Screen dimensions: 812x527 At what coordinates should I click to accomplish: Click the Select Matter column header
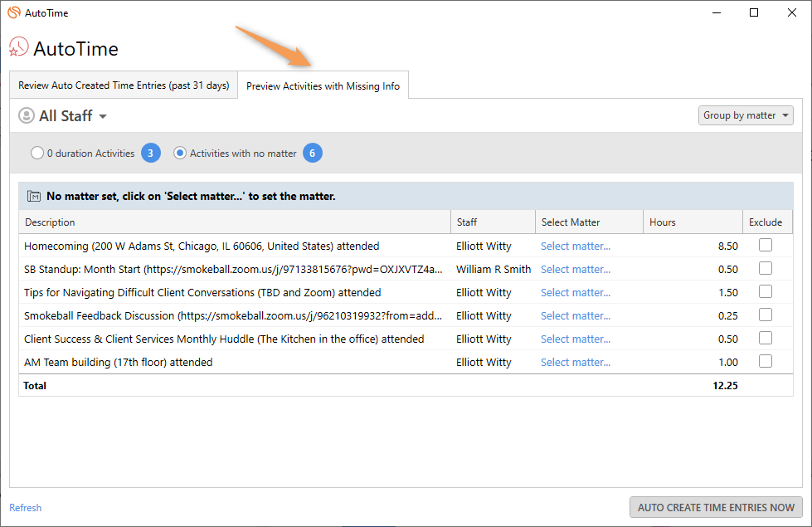click(x=590, y=222)
